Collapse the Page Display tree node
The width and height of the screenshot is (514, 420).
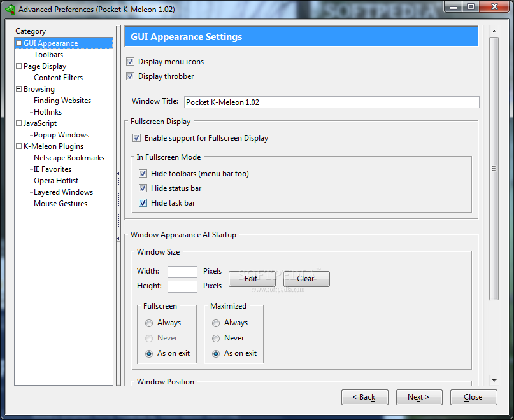(19, 66)
